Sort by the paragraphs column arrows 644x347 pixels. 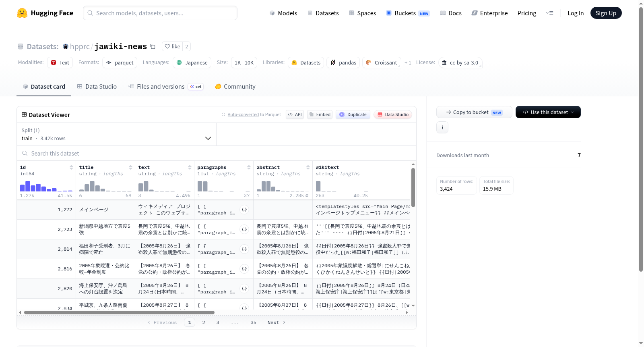click(x=249, y=167)
